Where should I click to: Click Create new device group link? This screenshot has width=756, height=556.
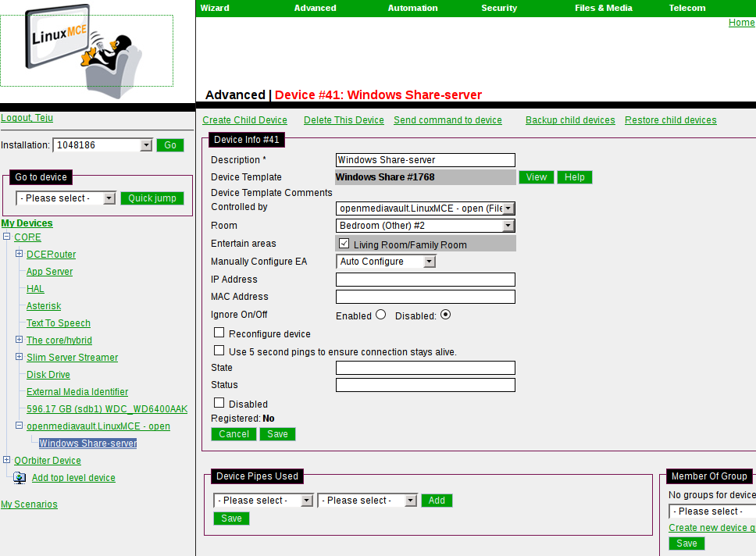point(712,528)
